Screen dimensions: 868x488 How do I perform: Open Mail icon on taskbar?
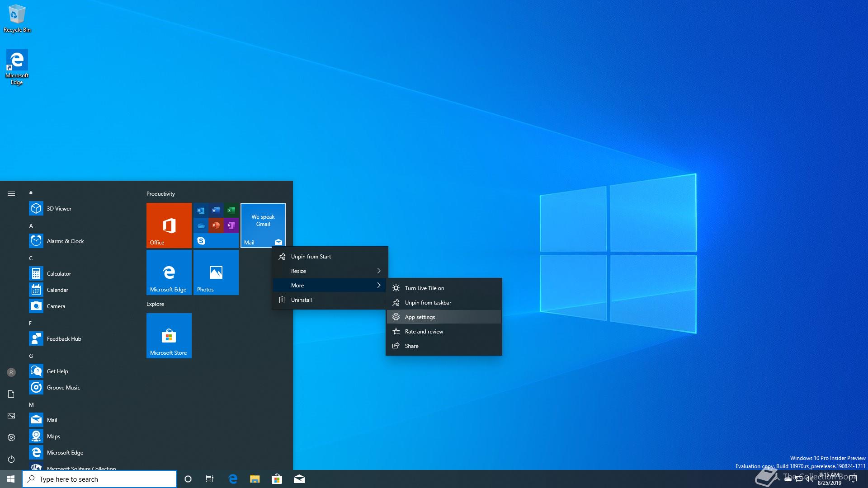click(299, 479)
